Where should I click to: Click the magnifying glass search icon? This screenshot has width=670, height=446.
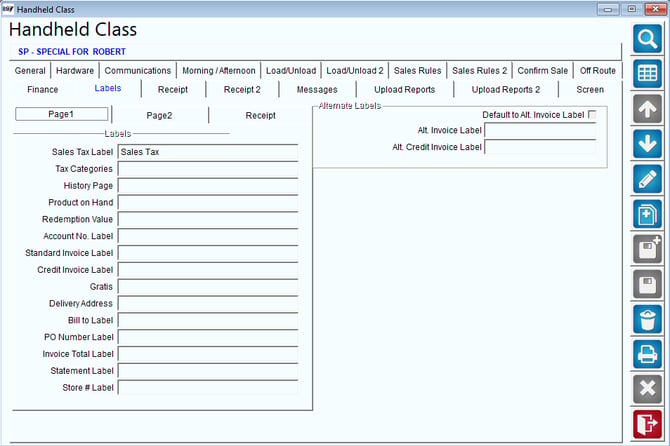click(x=647, y=39)
